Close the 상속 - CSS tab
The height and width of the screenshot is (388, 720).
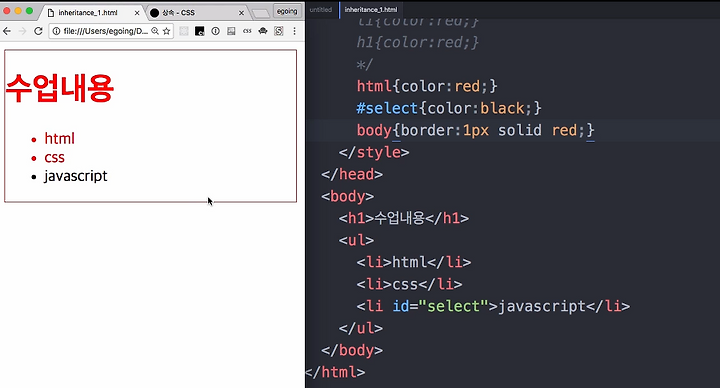(242, 13)
